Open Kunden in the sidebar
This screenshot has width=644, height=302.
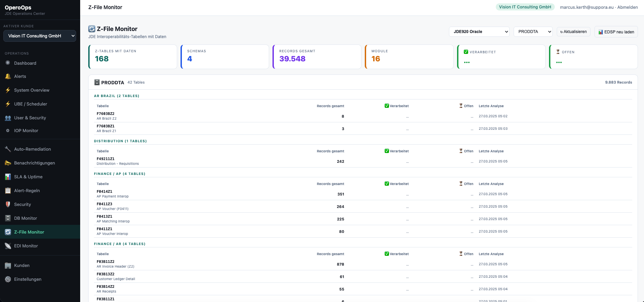(x=40, y=265)
